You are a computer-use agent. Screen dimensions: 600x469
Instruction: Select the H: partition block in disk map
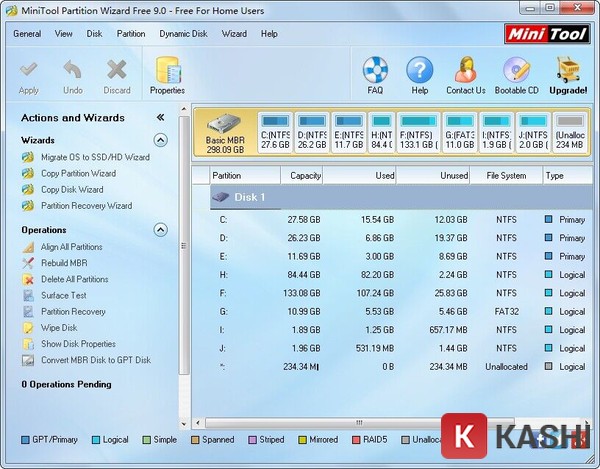pos(382,133)
